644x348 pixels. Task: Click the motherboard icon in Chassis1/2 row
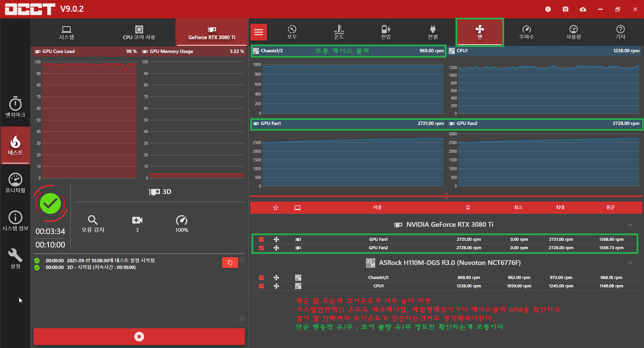point(298,278)
